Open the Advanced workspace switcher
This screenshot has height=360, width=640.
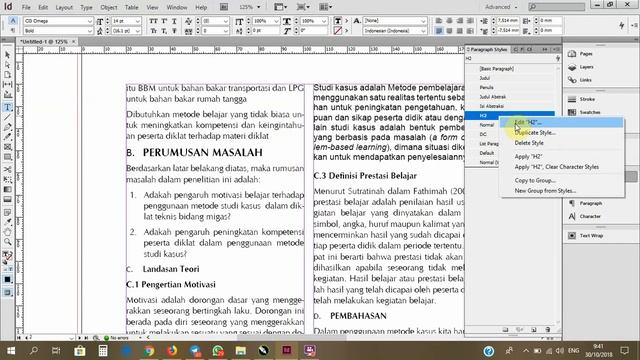tap(501, 7)
